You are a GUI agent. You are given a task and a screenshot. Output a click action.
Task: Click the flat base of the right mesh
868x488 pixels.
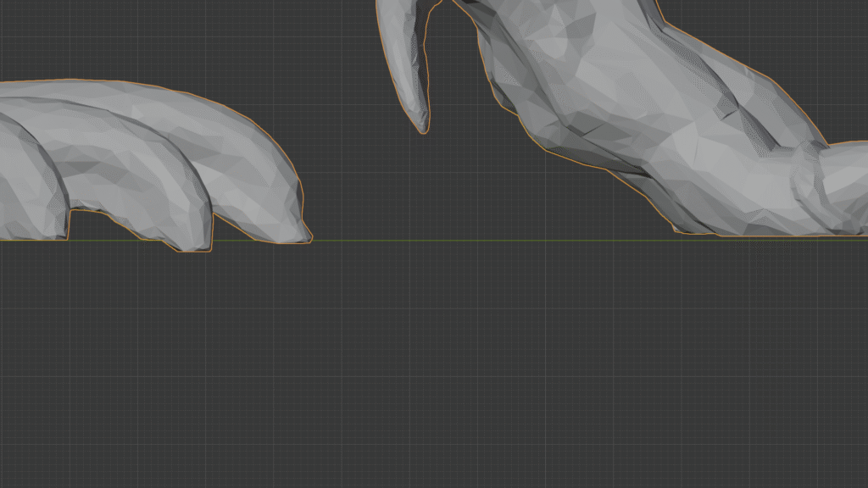point(763,232)
